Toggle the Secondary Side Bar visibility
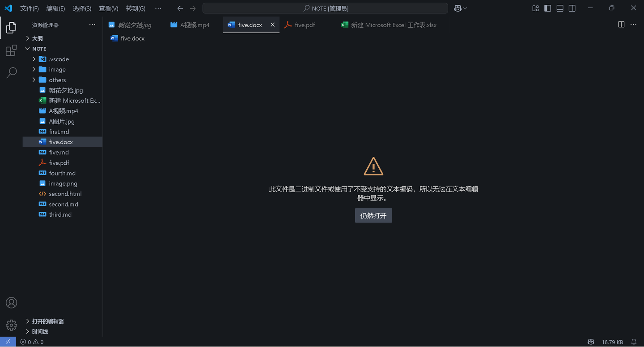The height and width of the screenshot is (347, 644). [x=572, y=8]
